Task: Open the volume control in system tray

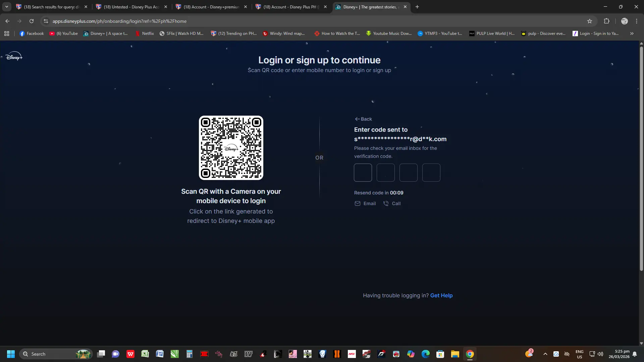Action: 600,354
